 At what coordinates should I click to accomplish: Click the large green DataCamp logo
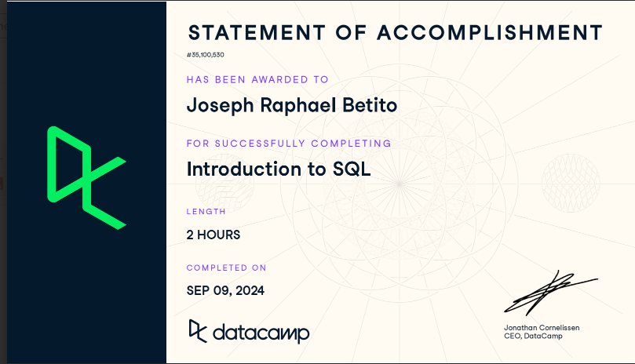[86, 177]
